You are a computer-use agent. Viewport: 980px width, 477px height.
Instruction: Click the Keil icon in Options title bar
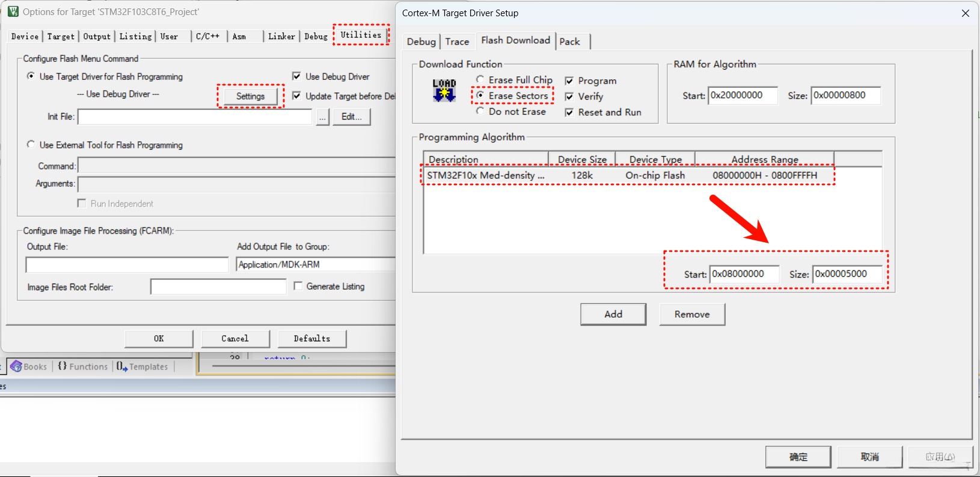(13, 11)
